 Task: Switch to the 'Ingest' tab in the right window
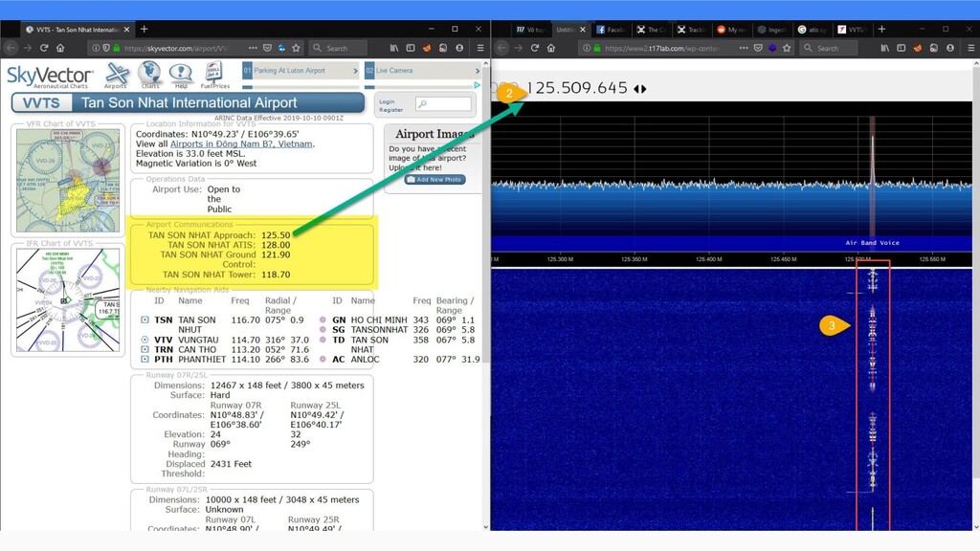(x=772, y=30)
